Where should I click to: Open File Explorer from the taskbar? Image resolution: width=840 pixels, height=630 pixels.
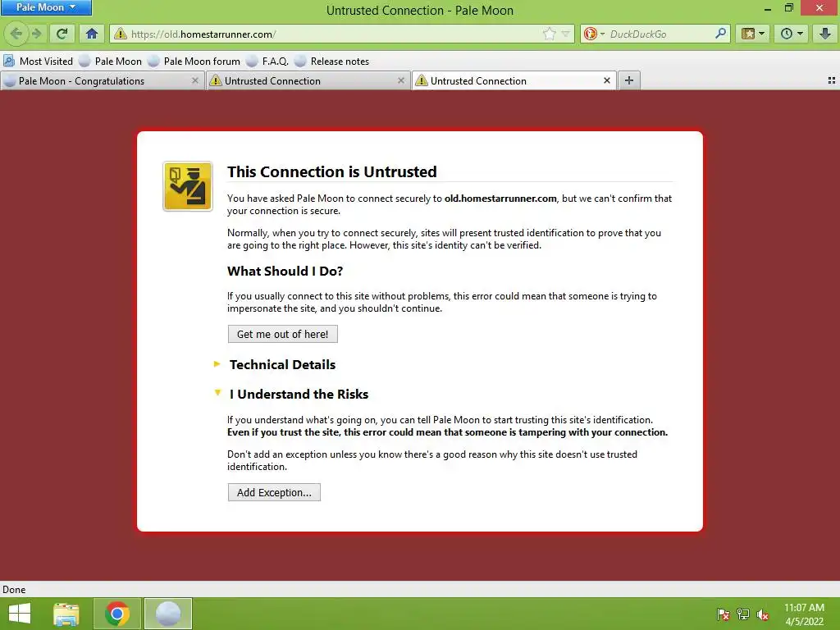[66, 614]
